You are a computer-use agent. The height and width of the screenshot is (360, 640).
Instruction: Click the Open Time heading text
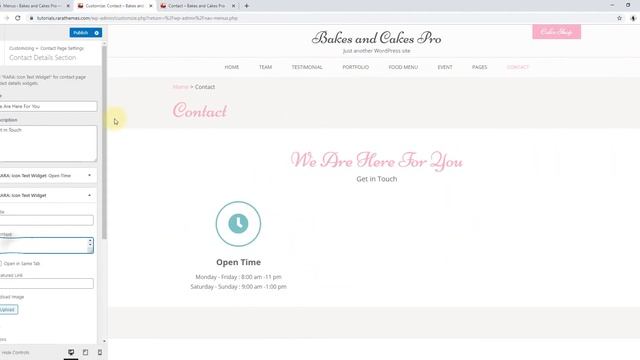click(238, 262)
